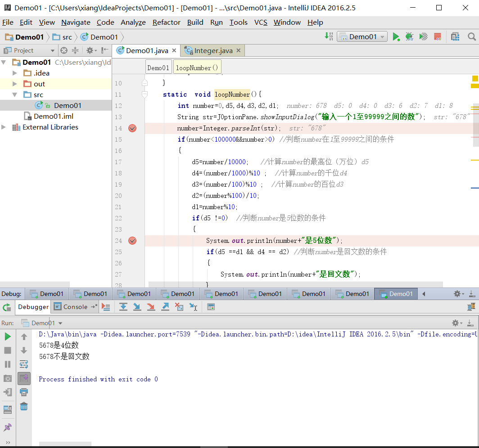Click the Up the Stack Trace arrow
This screenshot has height=448, width=479.
pos(24,336)
